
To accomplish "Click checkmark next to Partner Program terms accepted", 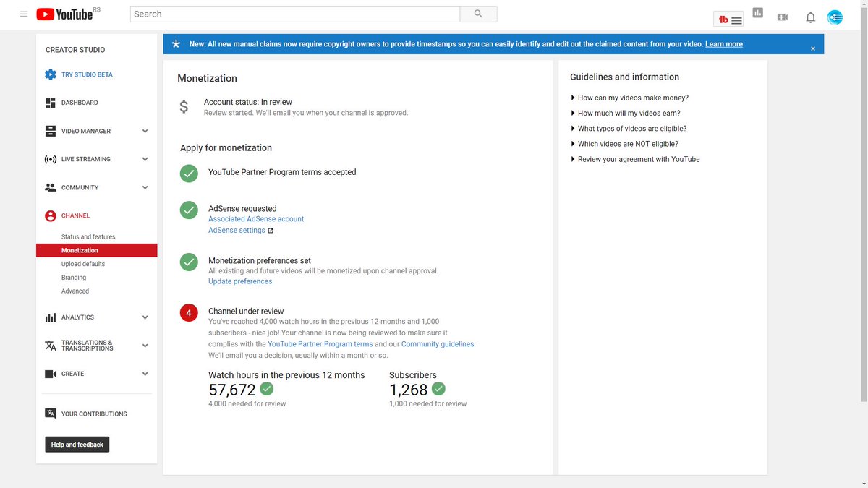I will click(189, 173).
